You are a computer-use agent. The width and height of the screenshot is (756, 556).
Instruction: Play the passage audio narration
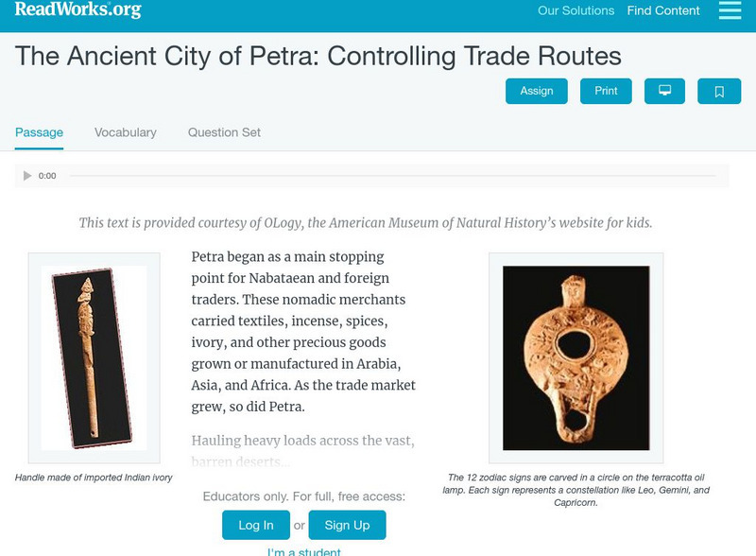pos(28,175)
